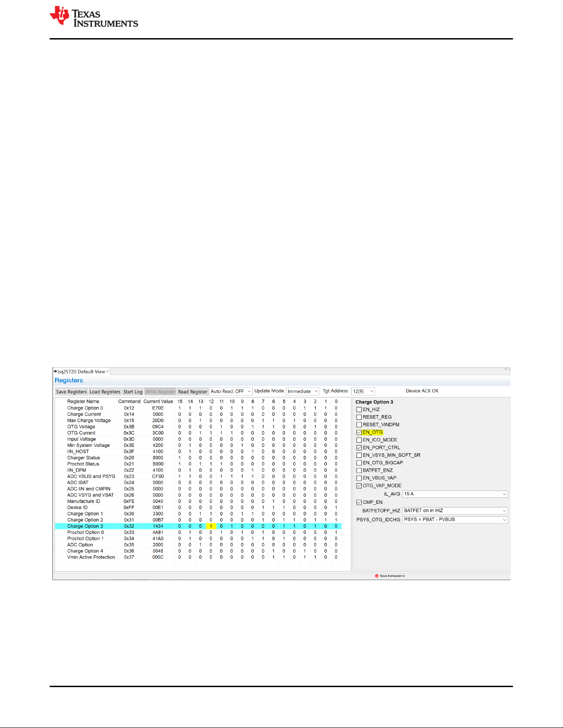Select the highlighted Charge Option 3 row name
The width and height of the screenshot is (563, 728).
click(85, 526)
